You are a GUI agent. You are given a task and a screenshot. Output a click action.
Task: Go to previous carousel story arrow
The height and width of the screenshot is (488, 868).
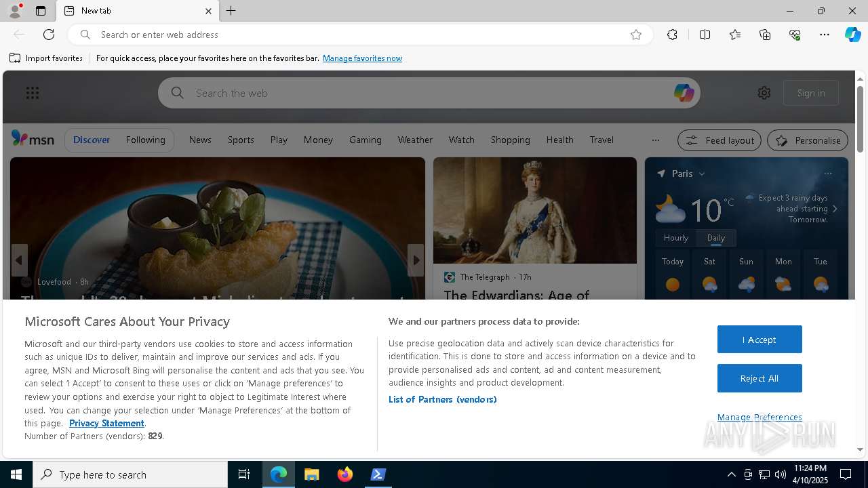click(x=19, y=260)
